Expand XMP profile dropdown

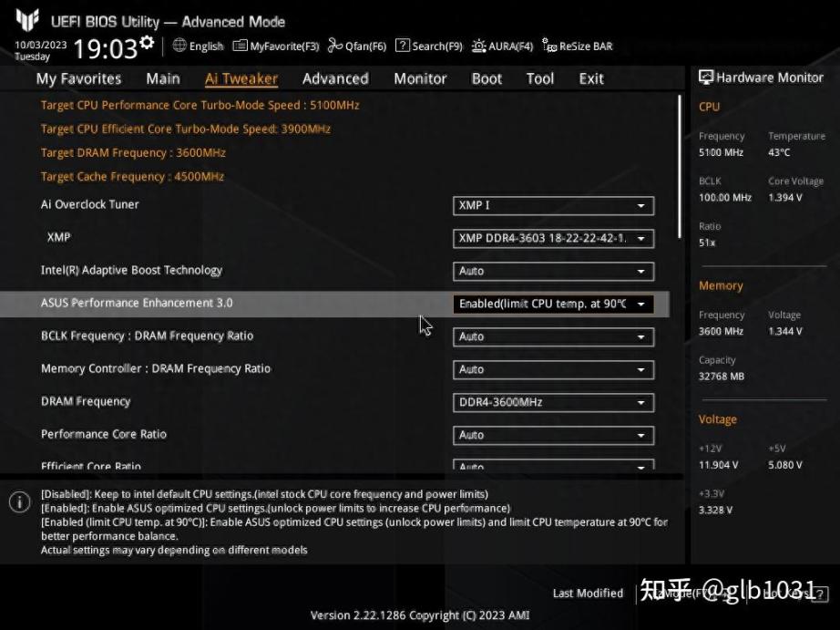(553, 239)
